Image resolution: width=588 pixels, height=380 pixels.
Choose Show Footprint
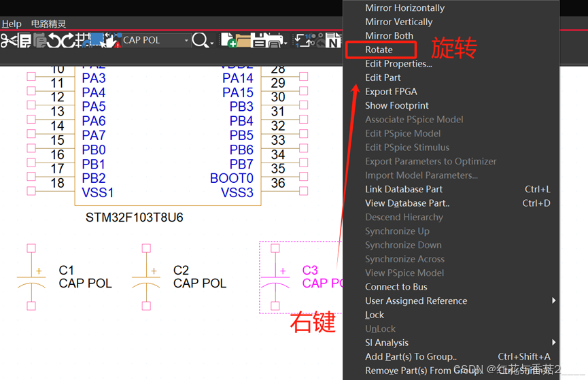[397, 105]
